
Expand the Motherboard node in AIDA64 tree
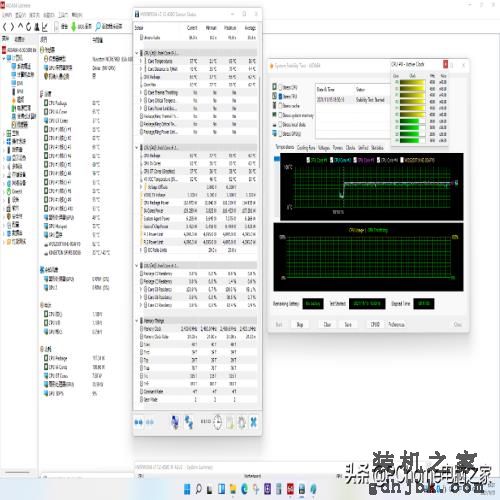(x=4, y=133)
